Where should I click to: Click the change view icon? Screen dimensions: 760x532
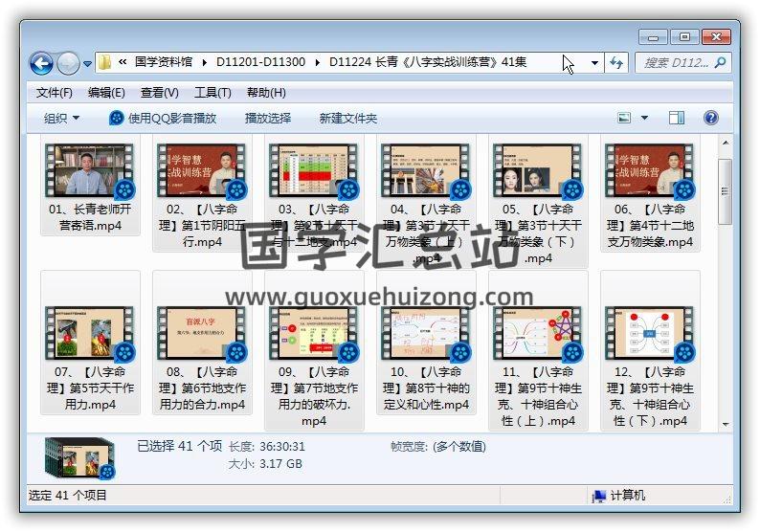pyautogui.click(x=624, y=118)
